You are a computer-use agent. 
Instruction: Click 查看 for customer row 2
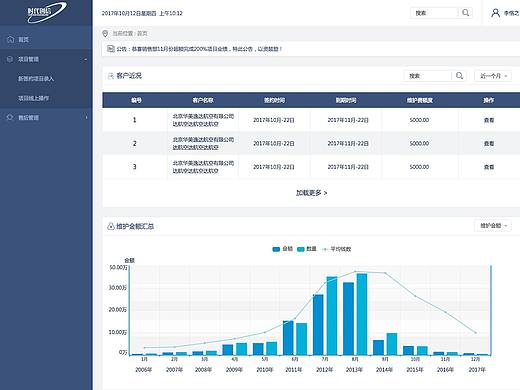pos(489,143)
